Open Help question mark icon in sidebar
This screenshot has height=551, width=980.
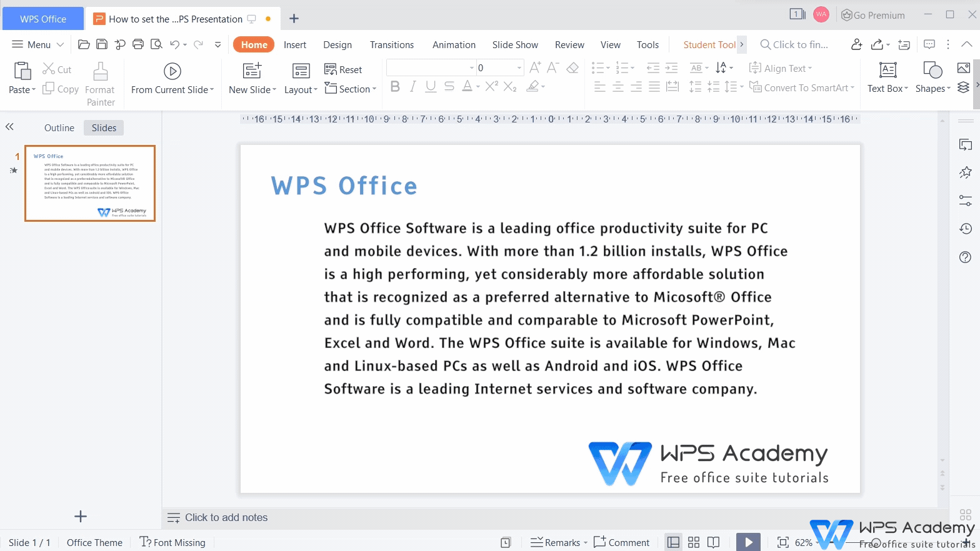tap(966, 257)
